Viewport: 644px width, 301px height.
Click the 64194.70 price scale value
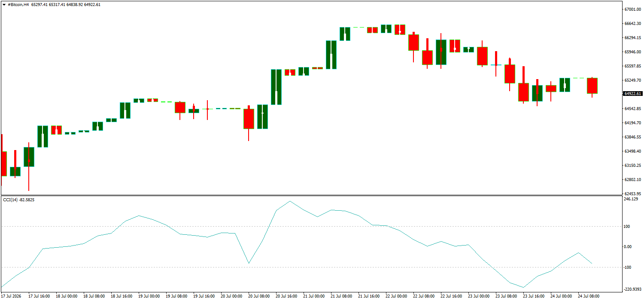point(632,123)
